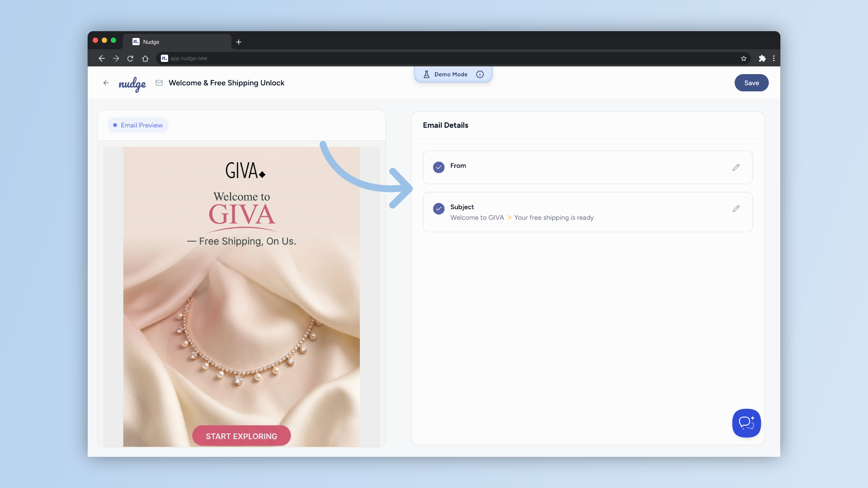Close window with red button
Image resolution: width=868 pixels, height=488 pixels.
point(95,40)
